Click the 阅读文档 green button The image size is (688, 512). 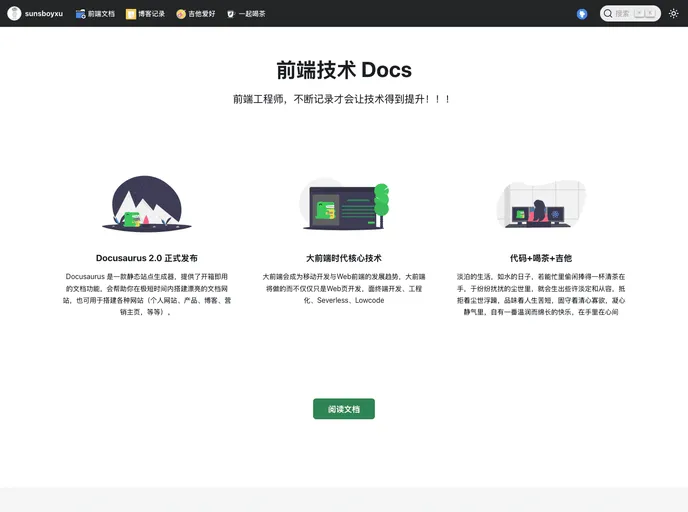[344, 409]
